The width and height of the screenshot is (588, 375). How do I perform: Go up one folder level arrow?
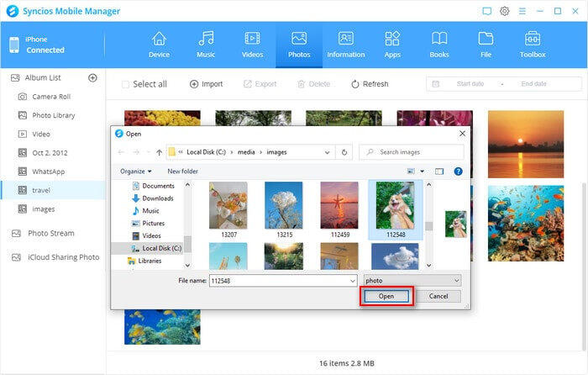(x=159, y=152)
